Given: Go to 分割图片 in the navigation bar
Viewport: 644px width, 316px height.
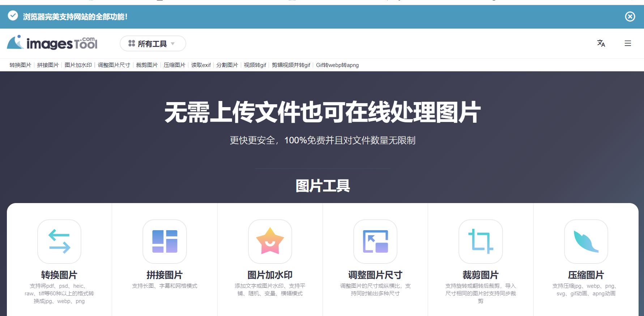Looking at the screenshot, I should coord(227,65).
